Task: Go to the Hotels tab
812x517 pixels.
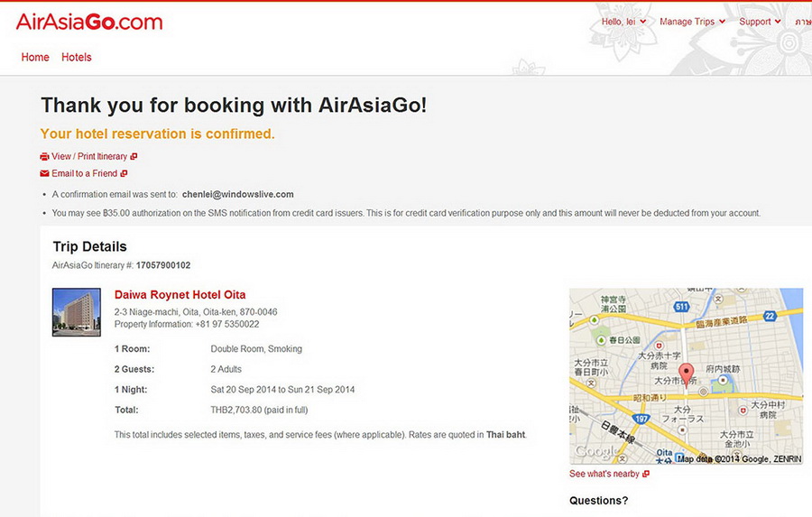Action: 76,57
